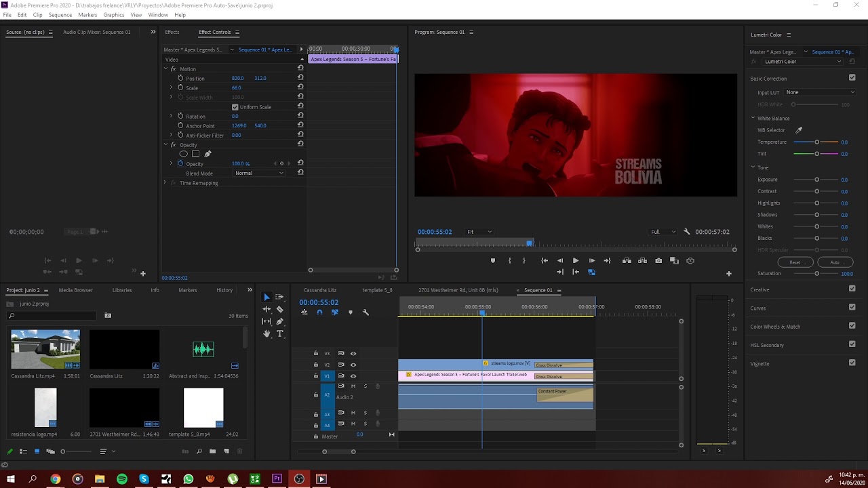Toggle the Creative section checkbox
868x488 pixels.
(852, 289)
